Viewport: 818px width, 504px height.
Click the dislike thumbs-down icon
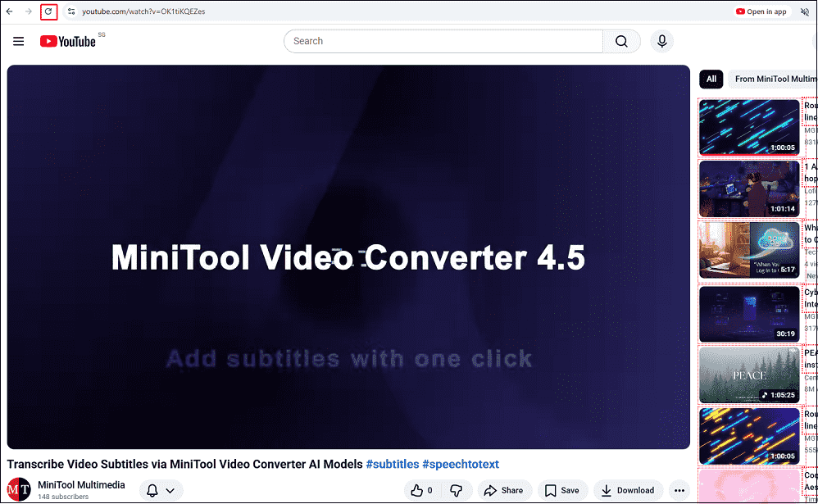pyautogui.click(x=457, y=489)
